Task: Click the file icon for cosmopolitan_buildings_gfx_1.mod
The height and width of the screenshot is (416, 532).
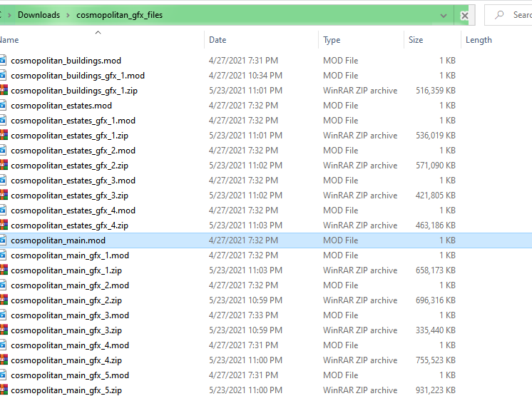Action: point(3,76)
